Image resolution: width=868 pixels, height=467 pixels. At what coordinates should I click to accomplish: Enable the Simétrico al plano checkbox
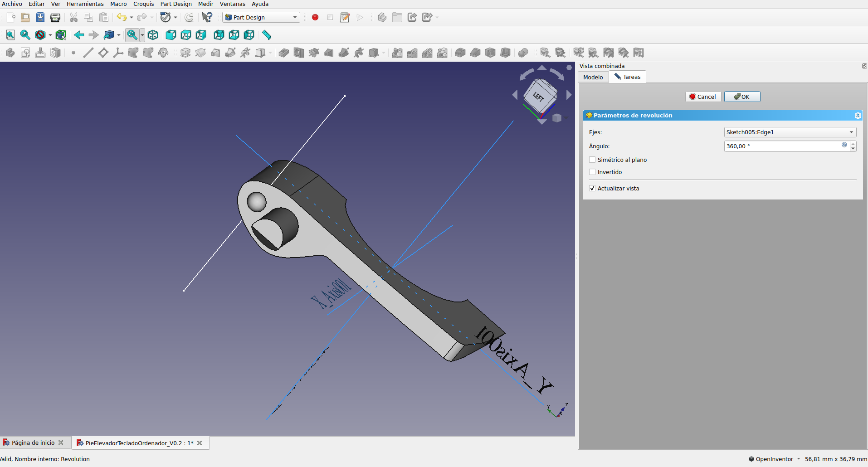coord(592,160)
